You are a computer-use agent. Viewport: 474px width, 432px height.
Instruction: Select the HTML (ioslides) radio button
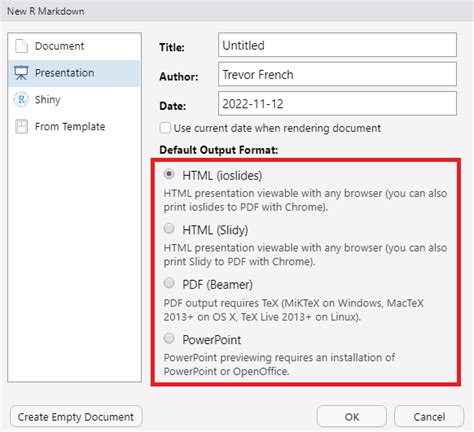click(x=169, y=174)
